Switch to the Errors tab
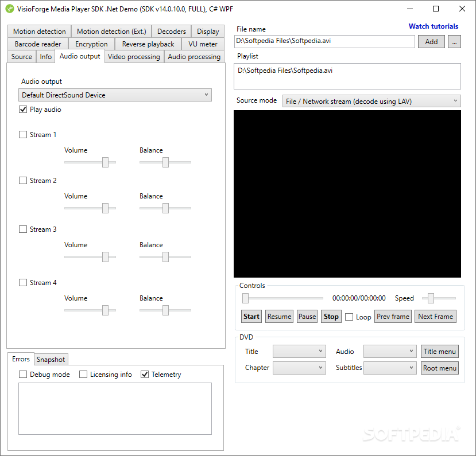The image size is (476, 456). 21,359
